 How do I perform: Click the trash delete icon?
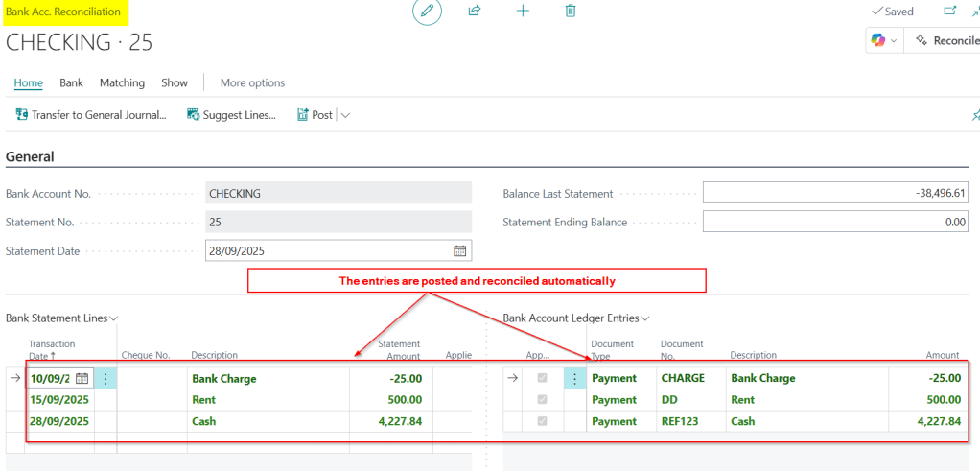coord(571,11)
